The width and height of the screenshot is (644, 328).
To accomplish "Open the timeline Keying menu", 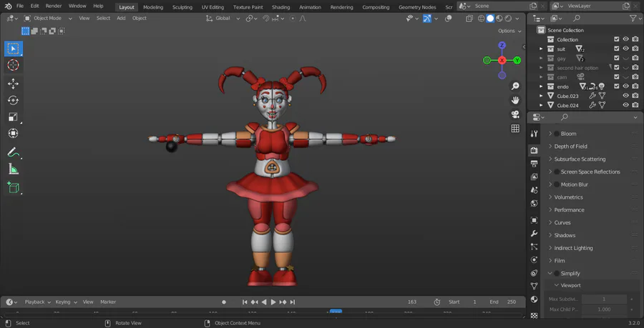I will pyautogui.click(x=65, y=302).
